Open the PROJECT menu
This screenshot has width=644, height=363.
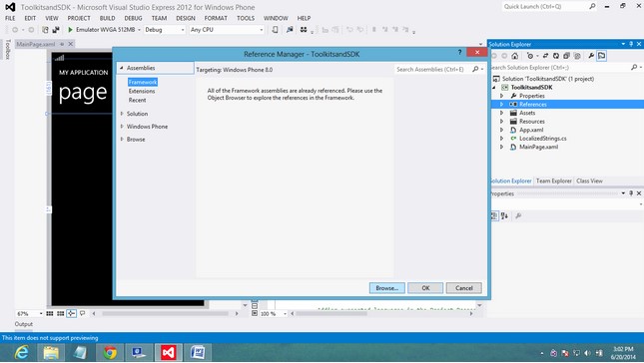[79, 18]
